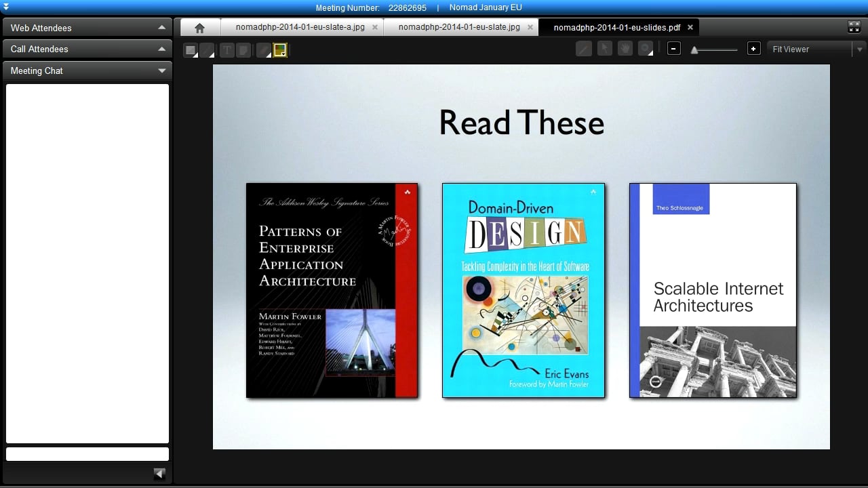Focus the chat message input field
This screenshot has width=868, height=488.
click(x=87, y=454)
